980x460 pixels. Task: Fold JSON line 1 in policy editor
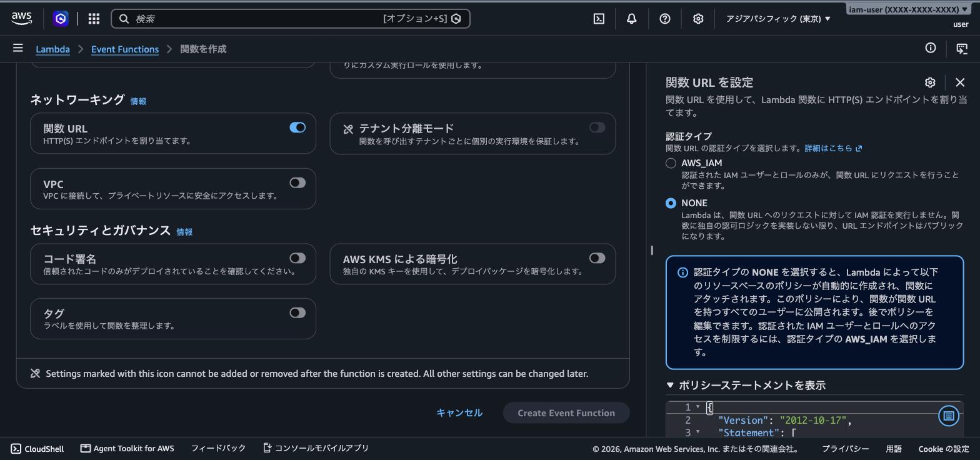pos(698,407)
